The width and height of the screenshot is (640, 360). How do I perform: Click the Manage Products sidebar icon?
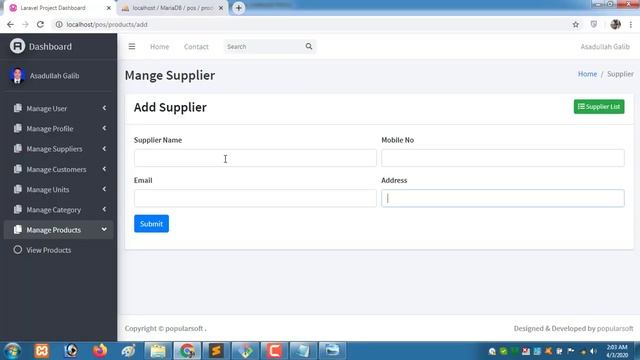coord(18,230)
